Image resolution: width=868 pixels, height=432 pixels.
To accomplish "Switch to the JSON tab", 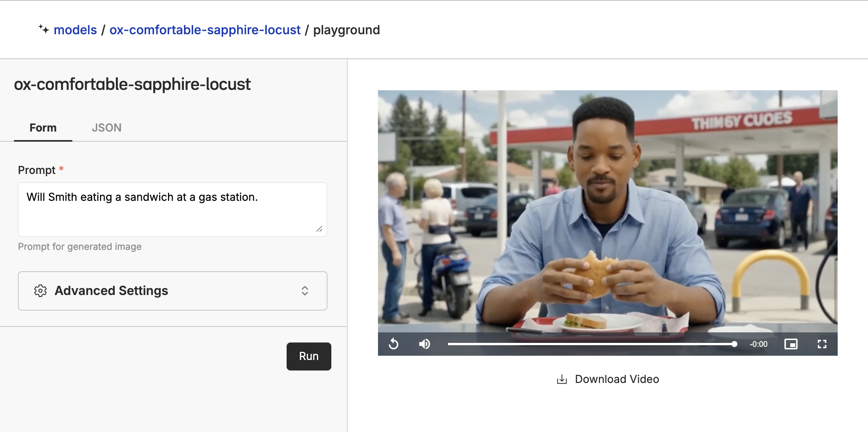I will pyautogui.click(x=107, y=128).
